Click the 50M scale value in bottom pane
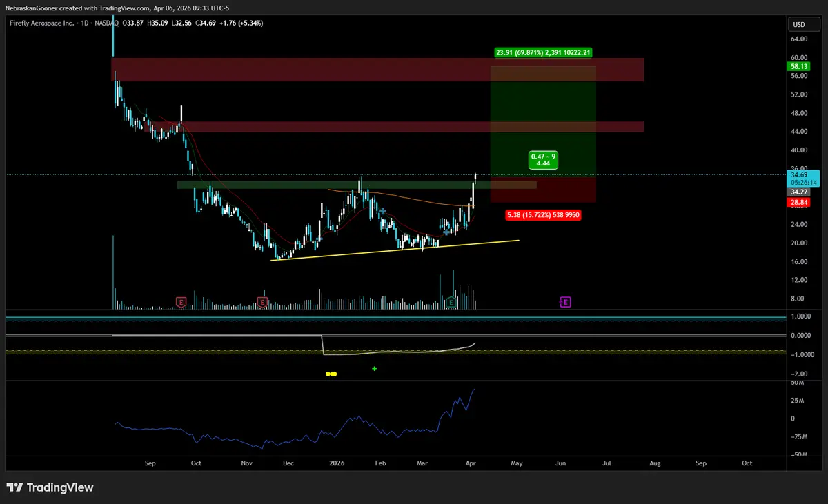Screen dimensions: 828x504 point(797,382)
